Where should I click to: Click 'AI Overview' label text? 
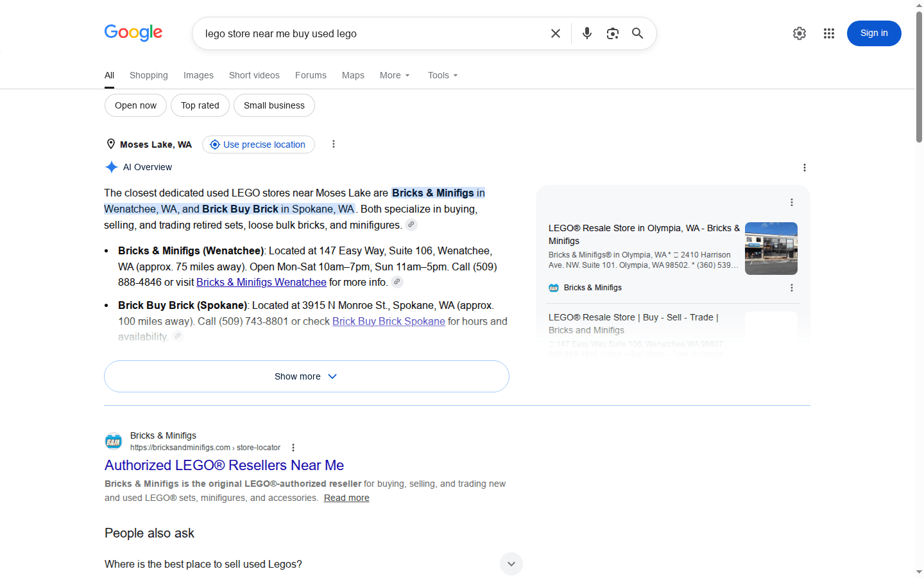pos(148,167)
